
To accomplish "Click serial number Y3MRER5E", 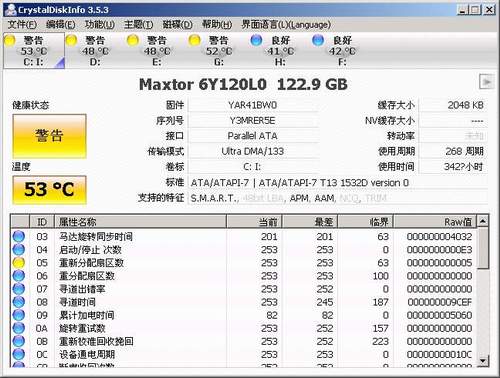I will (253, 121).
